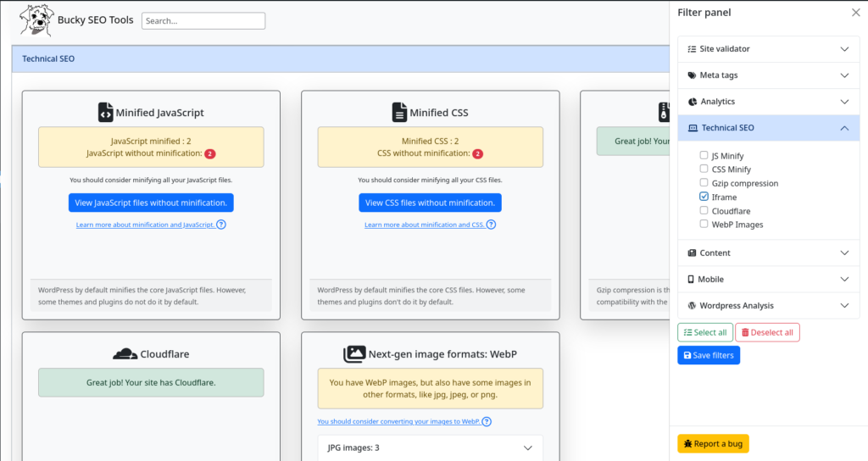Click the Analytics pie chart icon
The image size is (868, 461).
click(x=693, y=102)
